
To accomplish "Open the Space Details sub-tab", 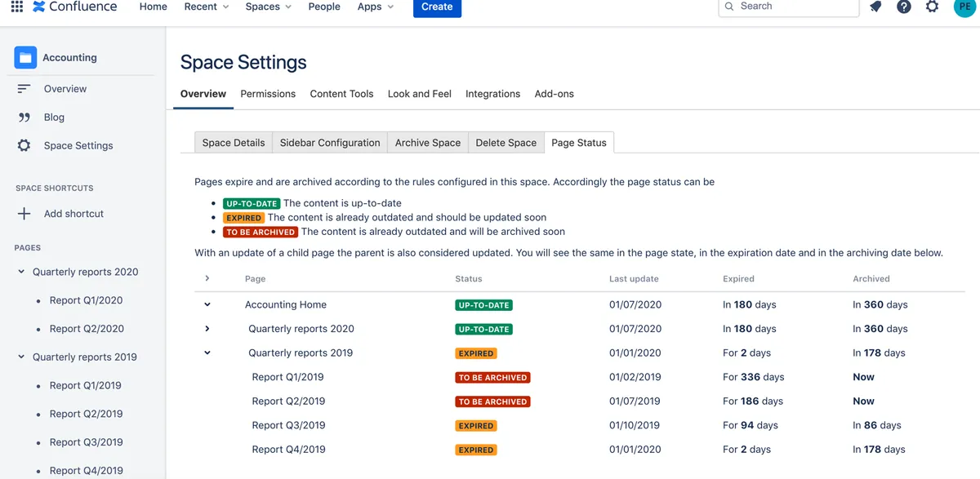I will 234,142.
